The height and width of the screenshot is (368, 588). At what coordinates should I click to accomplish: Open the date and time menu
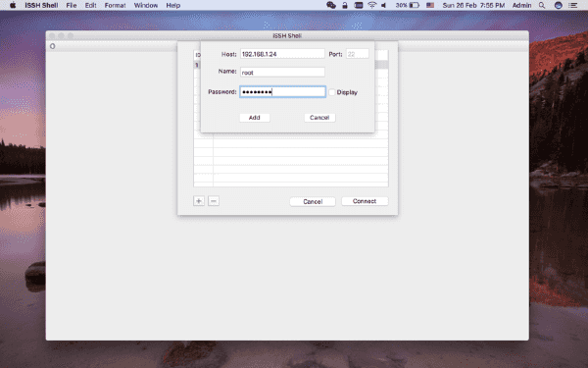tap(473, 5)
